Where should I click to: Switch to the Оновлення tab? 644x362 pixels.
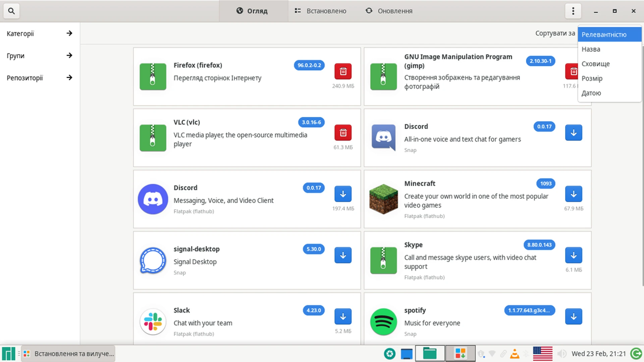[x=389, y=11]
